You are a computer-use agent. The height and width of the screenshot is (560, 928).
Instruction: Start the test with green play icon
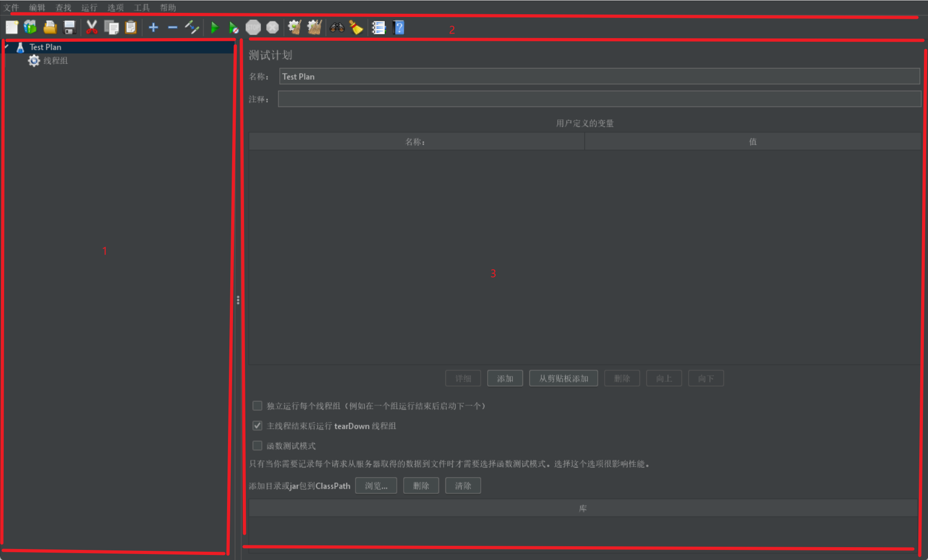pos(214,28)
